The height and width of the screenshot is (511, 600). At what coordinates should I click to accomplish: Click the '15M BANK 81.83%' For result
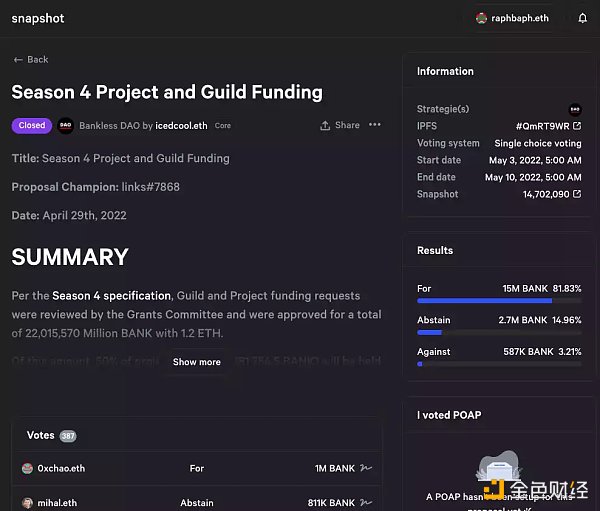pyautogui.click(x=542, y=289)
